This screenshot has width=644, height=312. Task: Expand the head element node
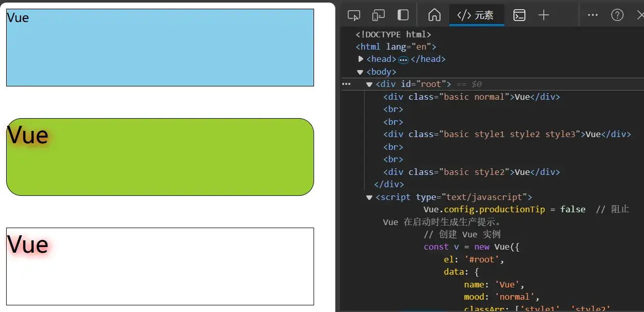(x=361, y=59)
